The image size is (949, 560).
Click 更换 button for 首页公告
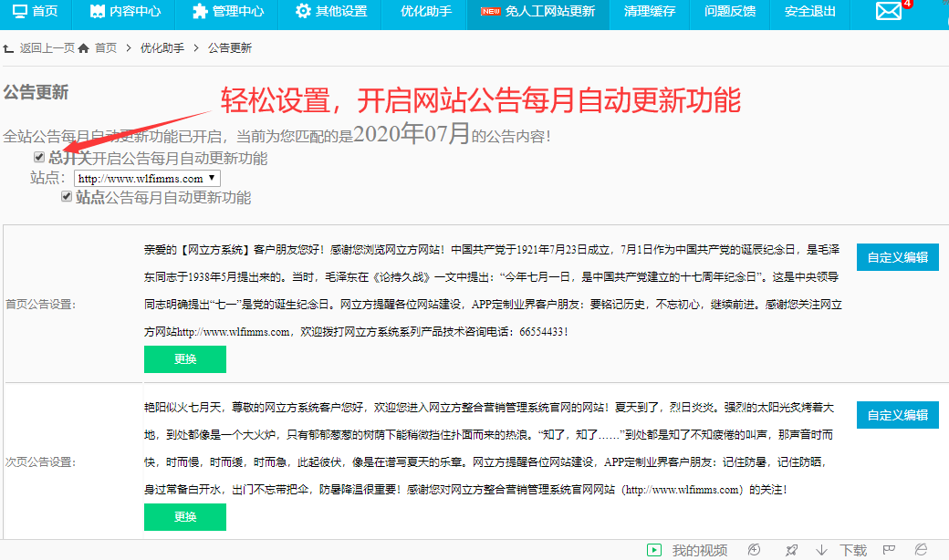185,359
